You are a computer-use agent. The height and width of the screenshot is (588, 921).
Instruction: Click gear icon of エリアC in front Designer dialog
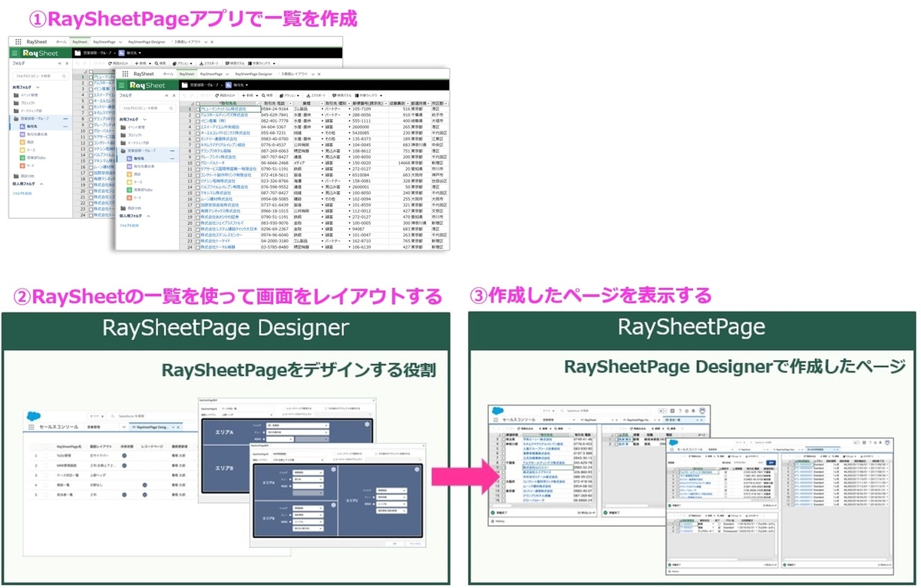(417, 470)
